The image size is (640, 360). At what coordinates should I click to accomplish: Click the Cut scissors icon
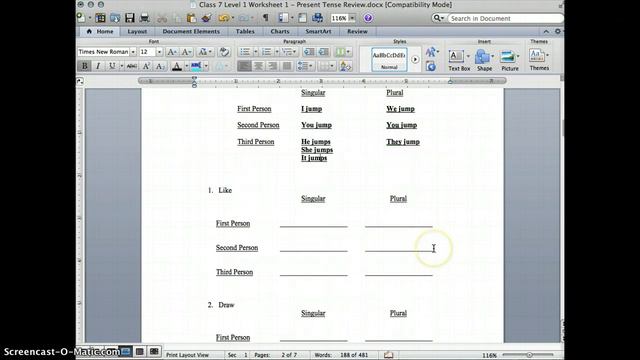(162, 18)
